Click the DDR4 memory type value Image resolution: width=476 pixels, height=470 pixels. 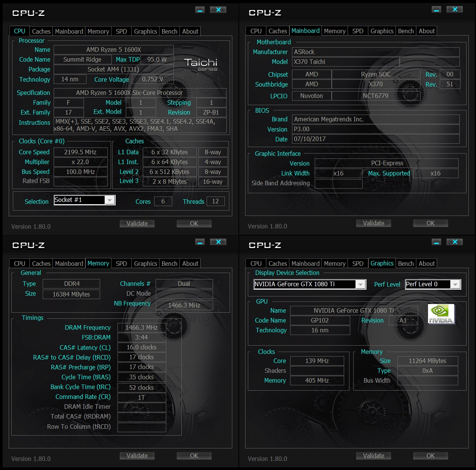pyautogui.click(x=71, y=284)
